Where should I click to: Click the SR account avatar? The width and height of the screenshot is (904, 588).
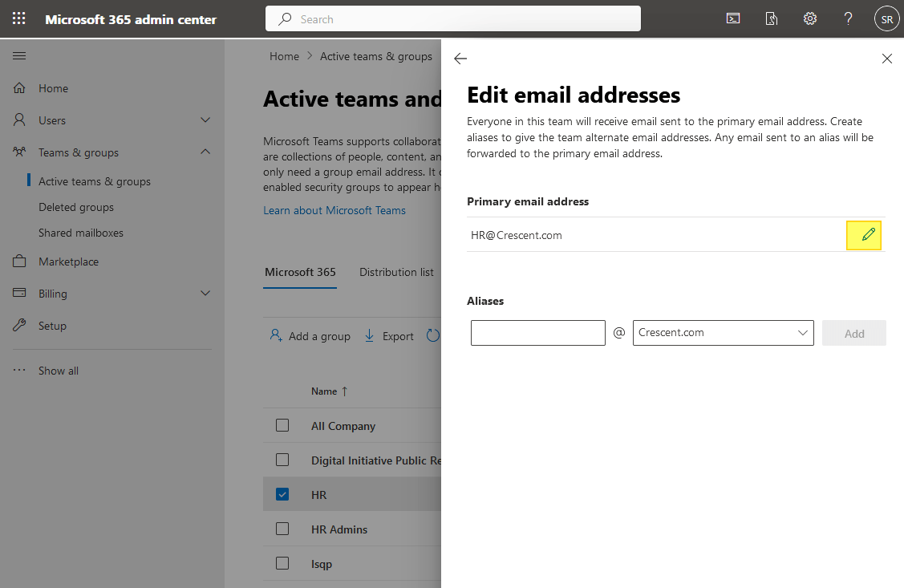click(886, 18)
